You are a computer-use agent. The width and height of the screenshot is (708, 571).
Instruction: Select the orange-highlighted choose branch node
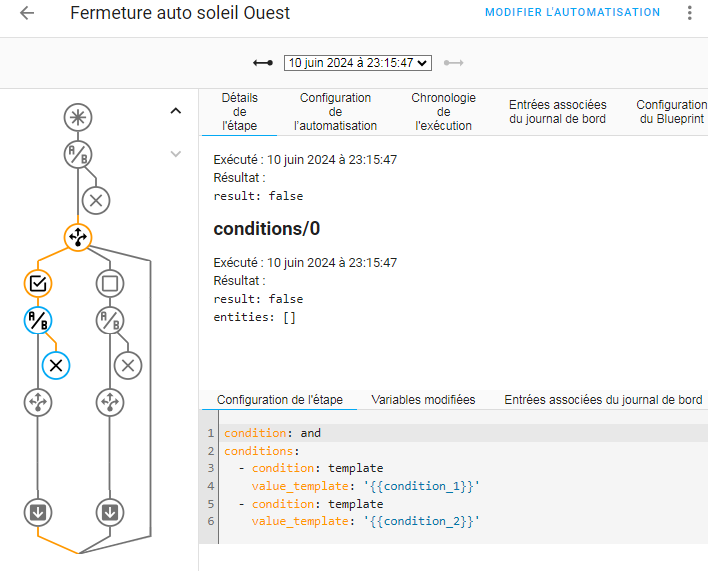78,237
